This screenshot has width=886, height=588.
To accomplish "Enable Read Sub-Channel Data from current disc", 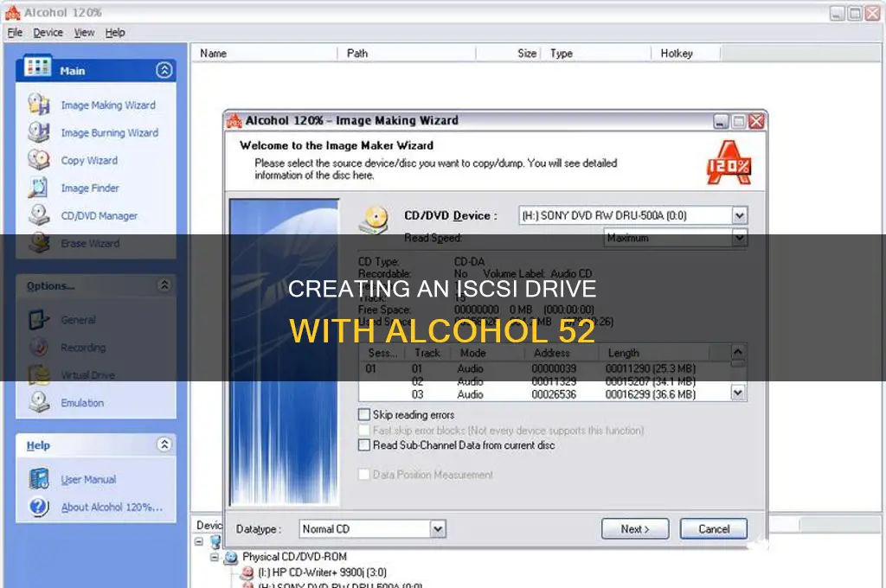I will point(364,445).
